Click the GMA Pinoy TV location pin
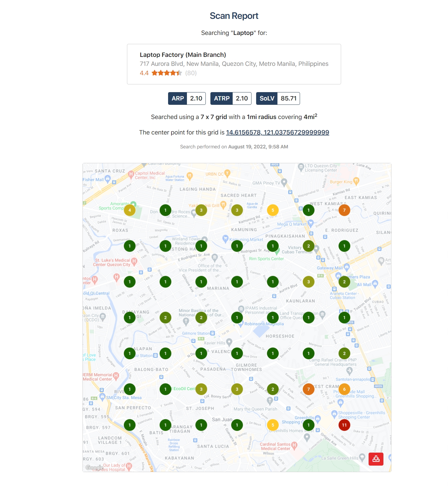 284,182
